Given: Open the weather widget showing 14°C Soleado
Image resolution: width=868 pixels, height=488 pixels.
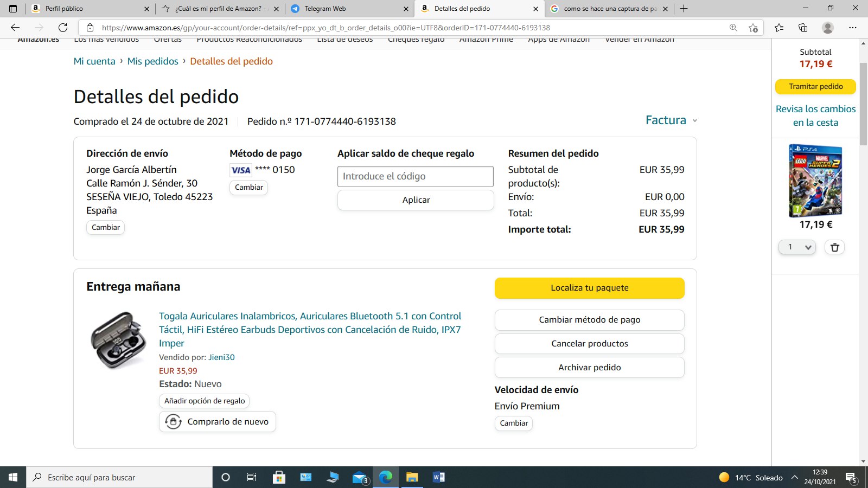Looking at the screenshot, I should click(751, 477).
